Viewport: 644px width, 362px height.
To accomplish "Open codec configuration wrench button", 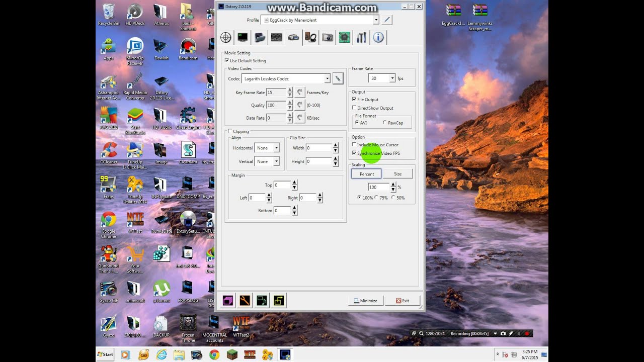I will (338, 78).
